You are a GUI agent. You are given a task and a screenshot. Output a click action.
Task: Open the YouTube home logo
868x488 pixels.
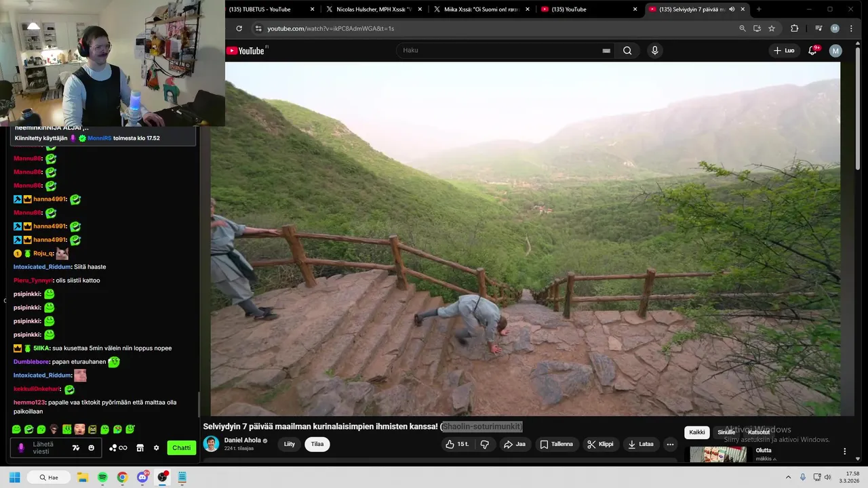point(245,51)
